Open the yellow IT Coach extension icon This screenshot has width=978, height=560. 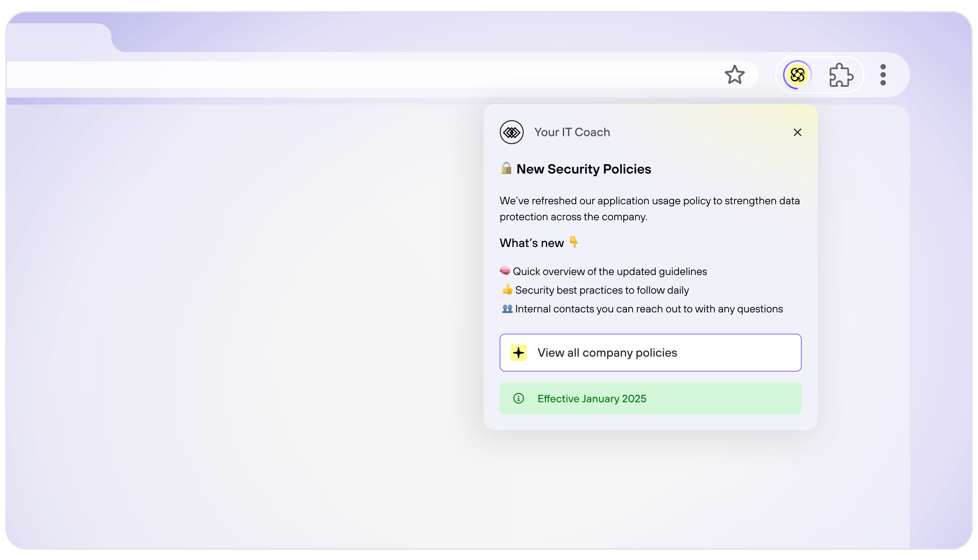click(797, 75)
